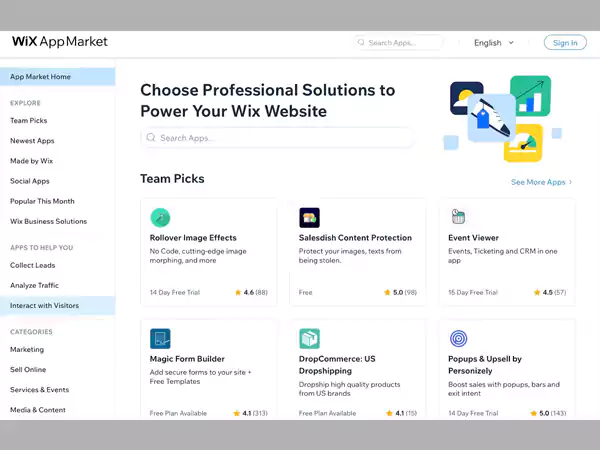Open Made by Wix section
Screen dimensions: 600x450
[x=31, y=161]
